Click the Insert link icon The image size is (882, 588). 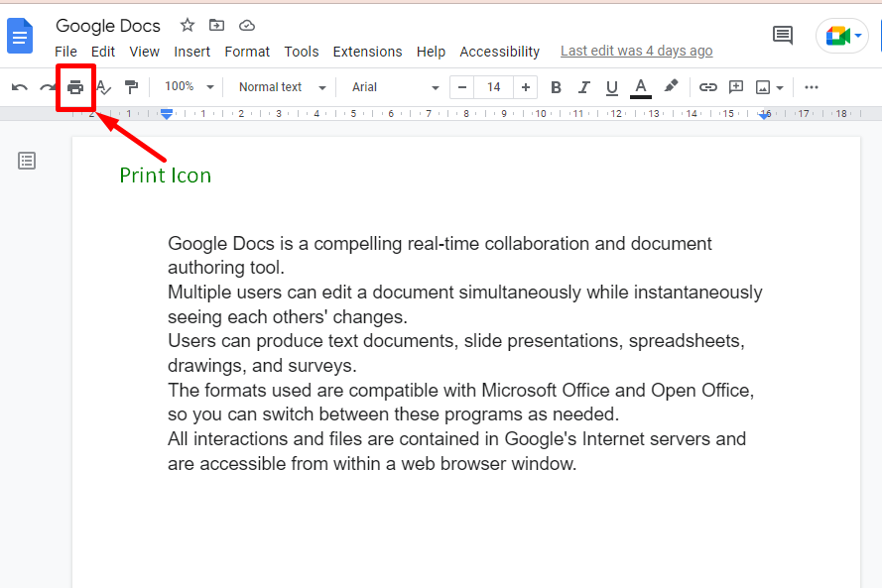pos(707,87)
